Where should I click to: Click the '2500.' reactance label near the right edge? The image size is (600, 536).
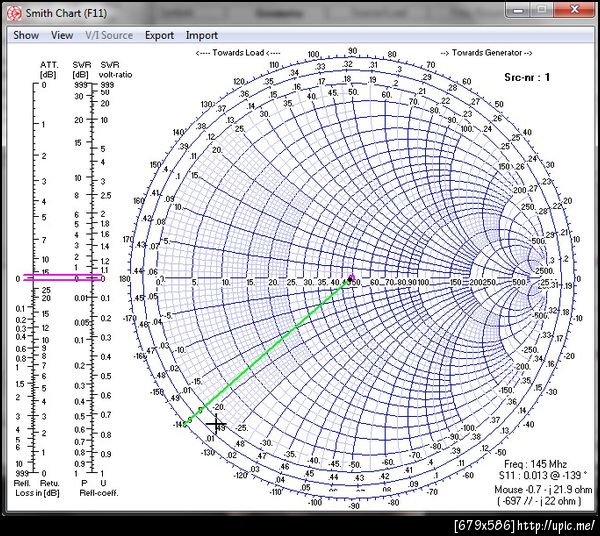(544, 271)
